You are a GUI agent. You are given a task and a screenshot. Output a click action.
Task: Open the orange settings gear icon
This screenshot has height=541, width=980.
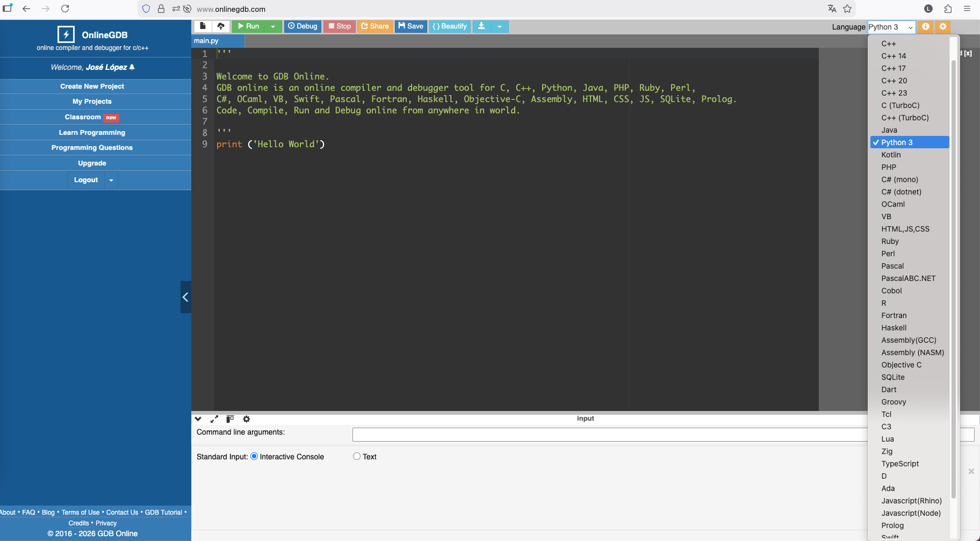942,27
